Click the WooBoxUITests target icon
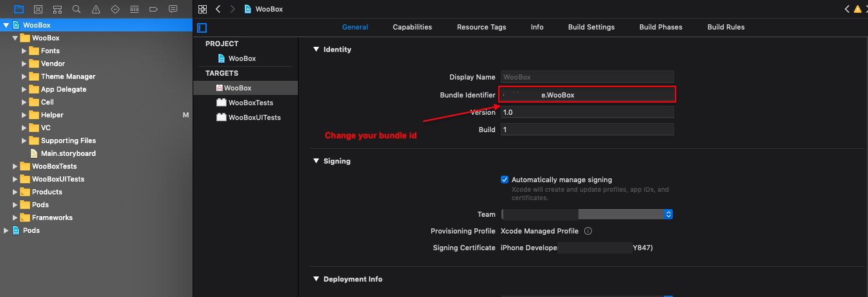 [221, 117]
